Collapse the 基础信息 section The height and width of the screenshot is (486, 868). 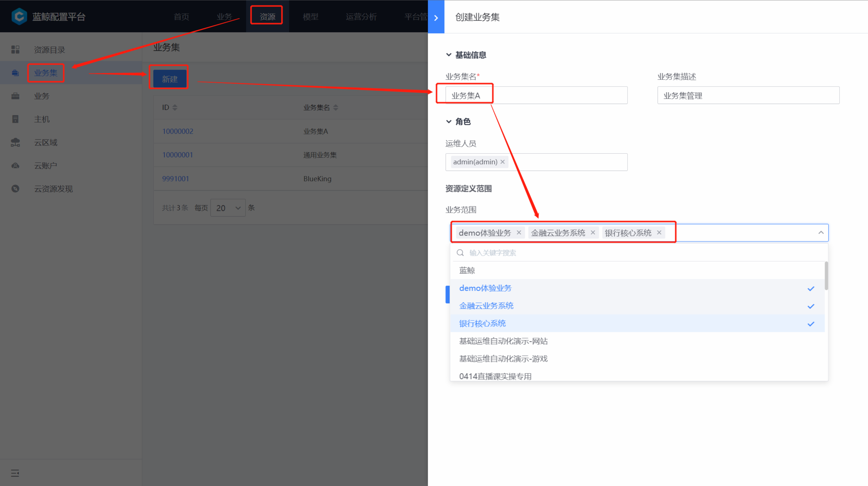click(449, 55)
